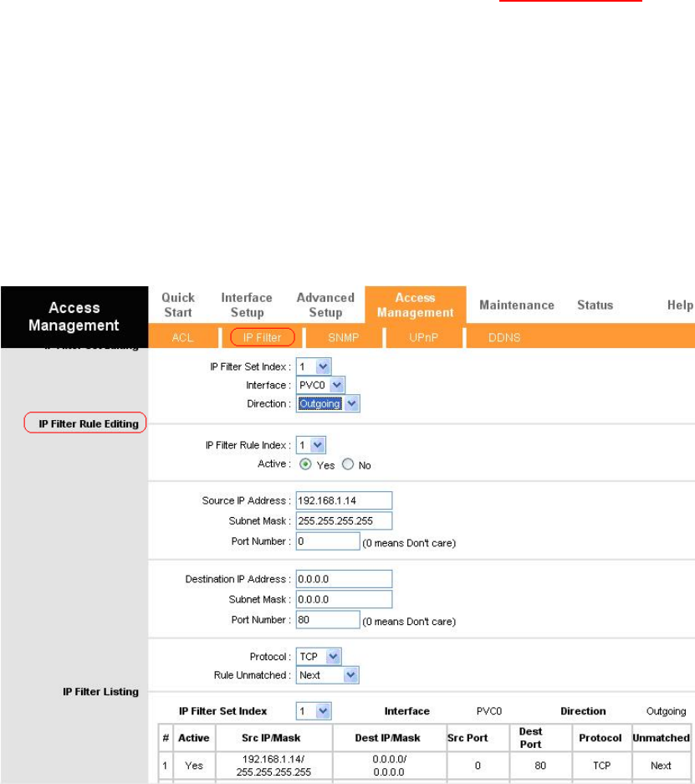The width and height of the screenshot is (695, 784).
Task: Open the Interface Setup tab
Action: (247, 305)
